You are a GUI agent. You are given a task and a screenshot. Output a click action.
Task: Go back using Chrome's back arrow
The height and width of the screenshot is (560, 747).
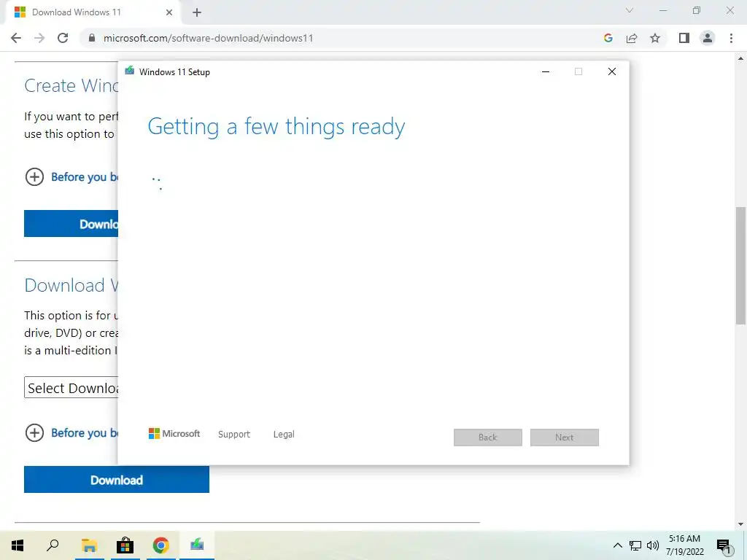(x=16, y=38)
